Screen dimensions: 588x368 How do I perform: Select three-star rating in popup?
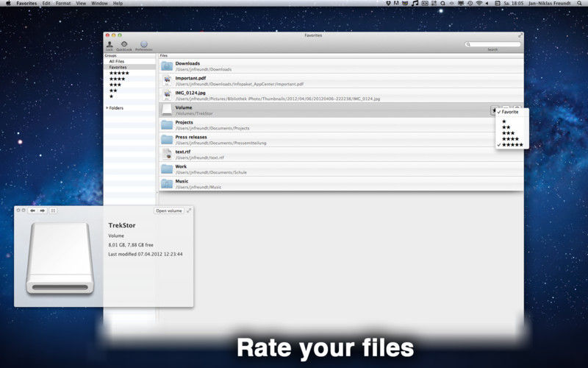pyautogui.click(x=508, y=133)
